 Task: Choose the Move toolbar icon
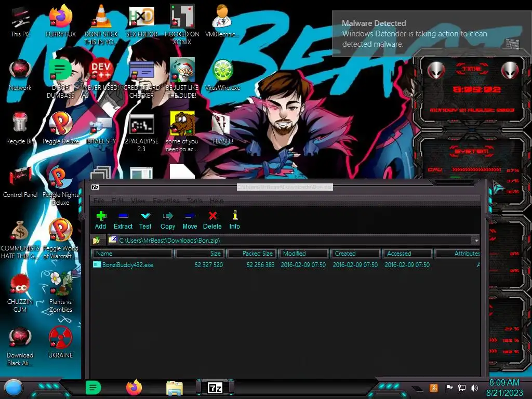click(x=190, y=220)
